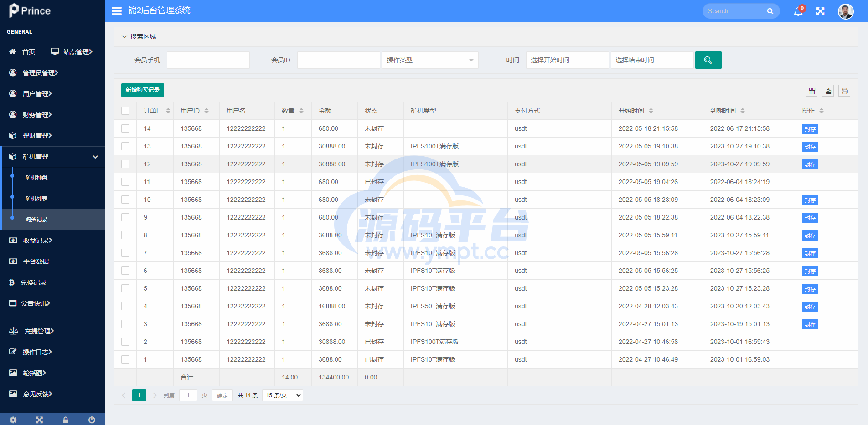This screenshot has height=425, width=868.
Task: Check the row checkbox for order 14
Action: (x=125, y=128)
